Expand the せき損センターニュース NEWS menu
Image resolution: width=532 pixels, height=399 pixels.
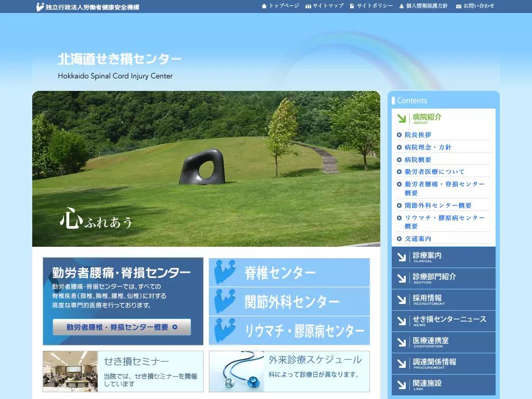[444, 321]
